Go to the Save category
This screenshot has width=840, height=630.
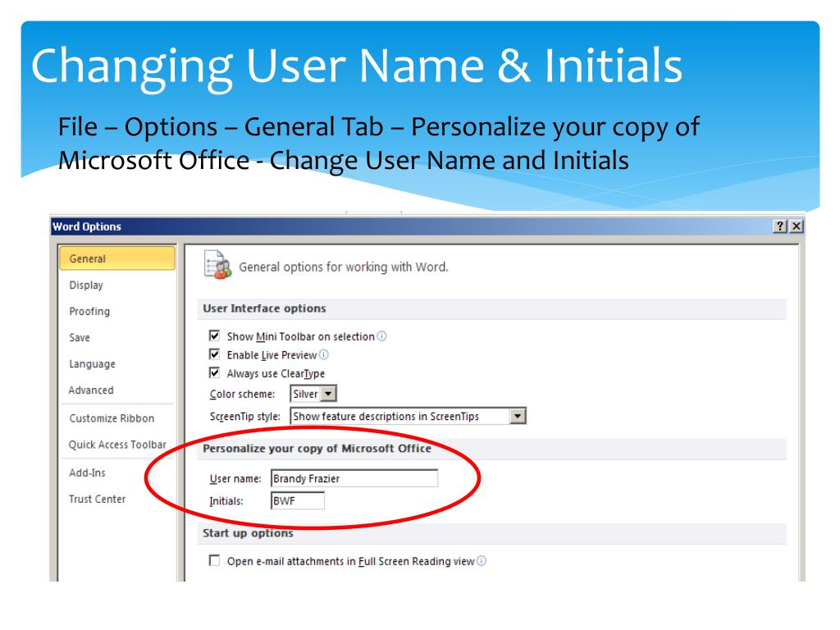click(80, 337)
